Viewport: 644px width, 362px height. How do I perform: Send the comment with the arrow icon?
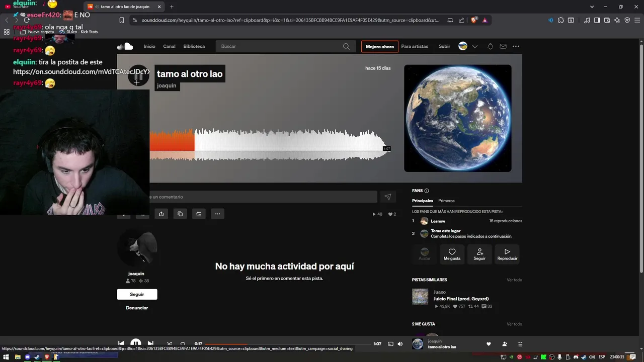[x=387, y=197]
